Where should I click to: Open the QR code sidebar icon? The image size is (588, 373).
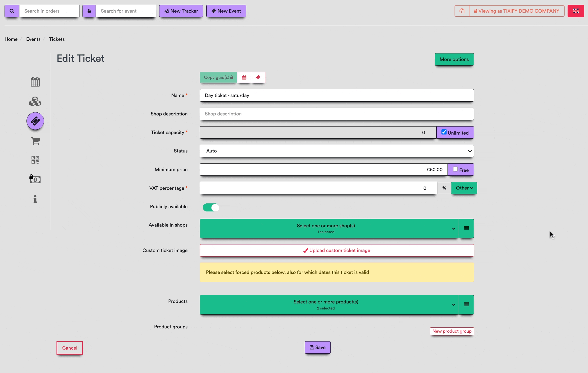(x=35, y=160)
